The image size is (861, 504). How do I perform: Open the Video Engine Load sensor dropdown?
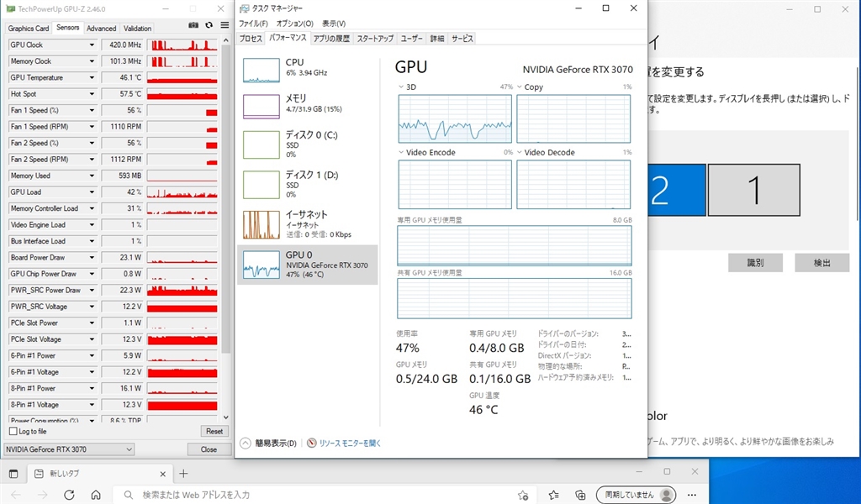coord(92,225)
